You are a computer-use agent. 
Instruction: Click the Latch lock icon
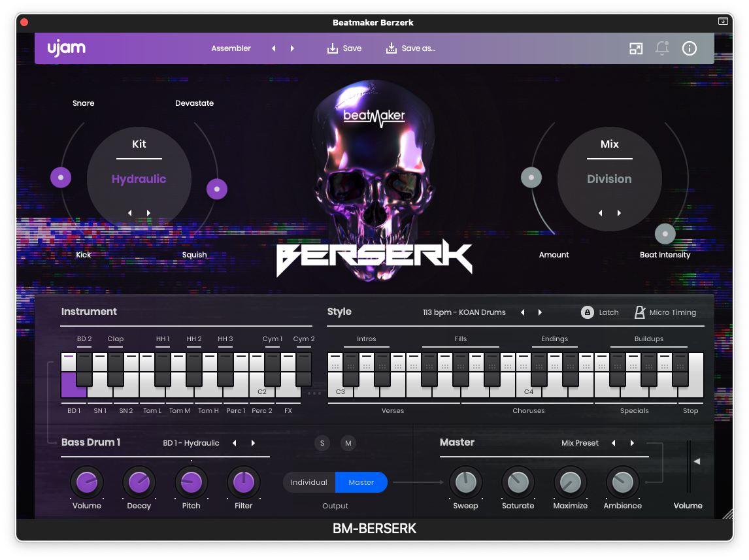click(588, 312)
